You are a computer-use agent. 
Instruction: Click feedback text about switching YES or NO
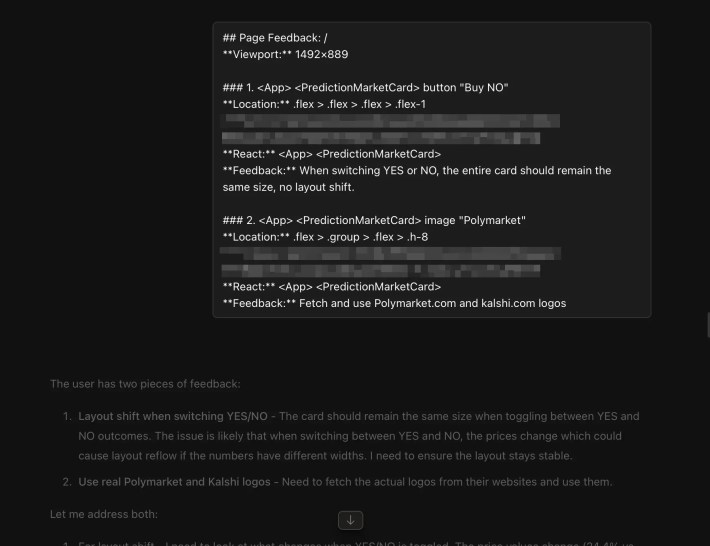coord(416,171)
